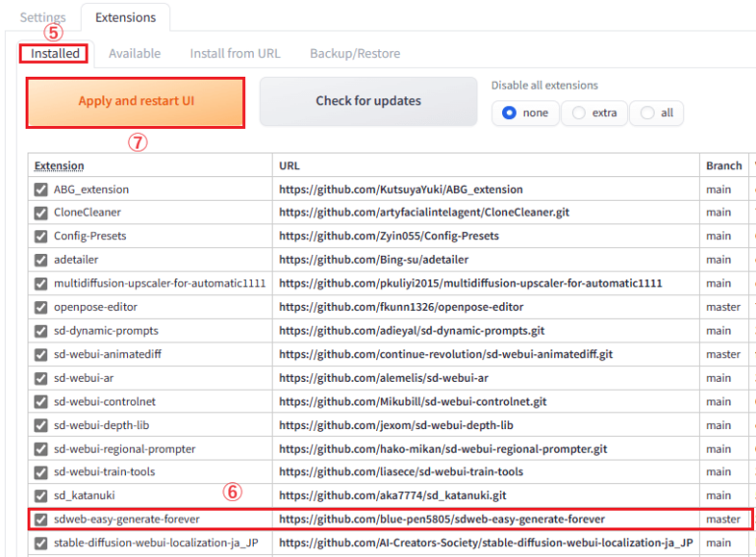Open the Backup/Restore tab
756x557 pixels.
click(x=354, y=53)
